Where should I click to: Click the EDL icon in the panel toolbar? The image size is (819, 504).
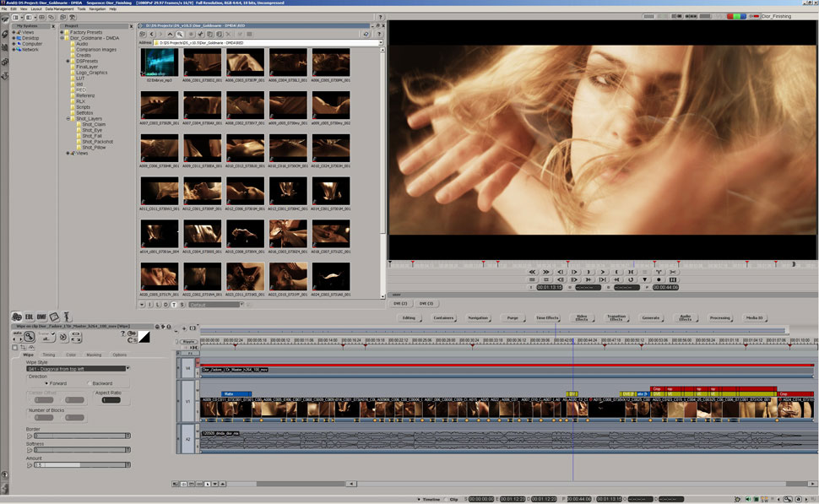tap(29, 317)
